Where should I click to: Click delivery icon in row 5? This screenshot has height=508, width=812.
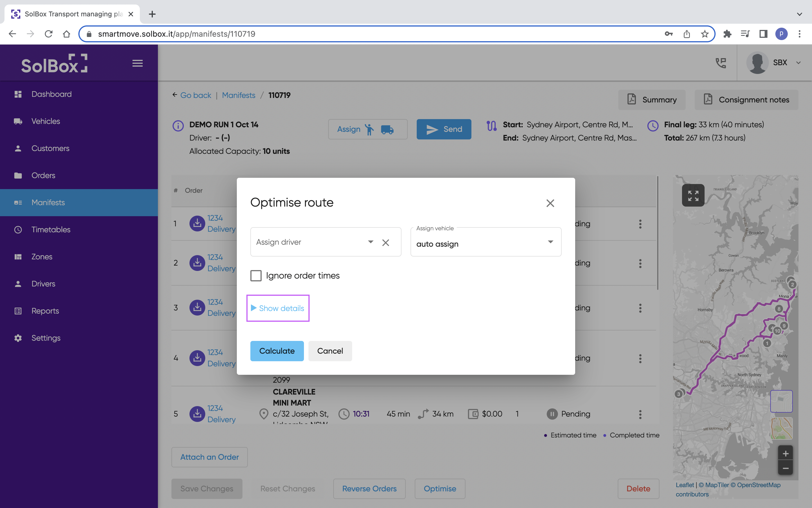(x=197, y=414)
